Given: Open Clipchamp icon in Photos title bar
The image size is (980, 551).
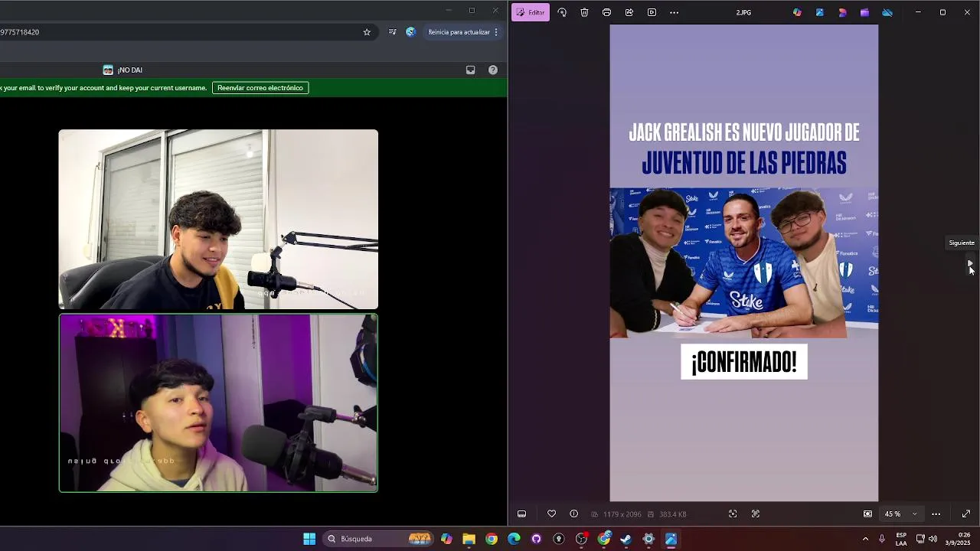Looking at the screenshot, I should pyautogui.click(x=864, y=12).
